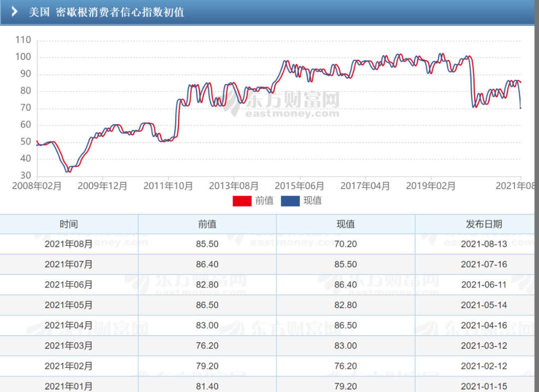The image size is (539, 392).
Task: Select the 2021年08月 row date cell
Action: tap(69, 244)
